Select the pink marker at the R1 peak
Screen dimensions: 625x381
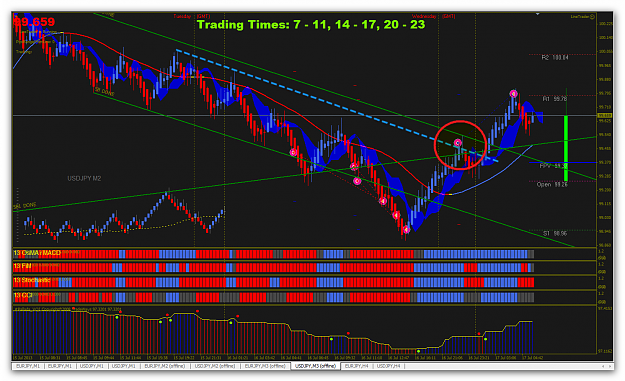point(513,94)
